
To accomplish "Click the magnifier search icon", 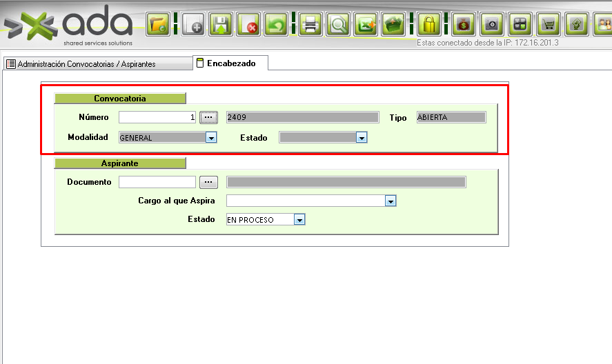I will 339,25.
